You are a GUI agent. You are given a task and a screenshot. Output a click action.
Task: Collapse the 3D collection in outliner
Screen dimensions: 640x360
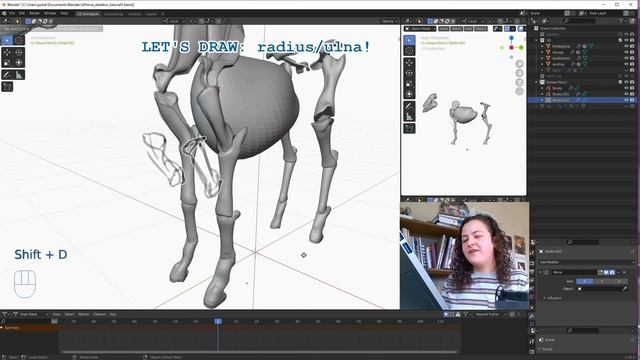click(x=536, y=40)
